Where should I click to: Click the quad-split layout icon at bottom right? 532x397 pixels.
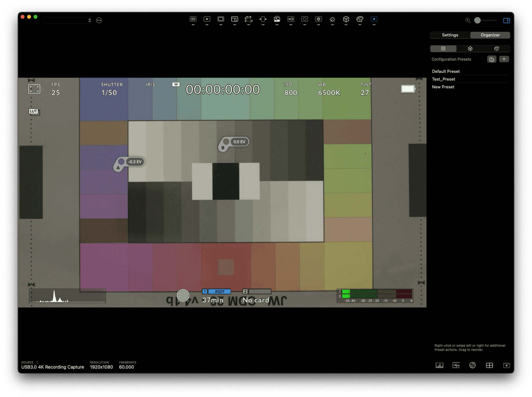(489, 365)
